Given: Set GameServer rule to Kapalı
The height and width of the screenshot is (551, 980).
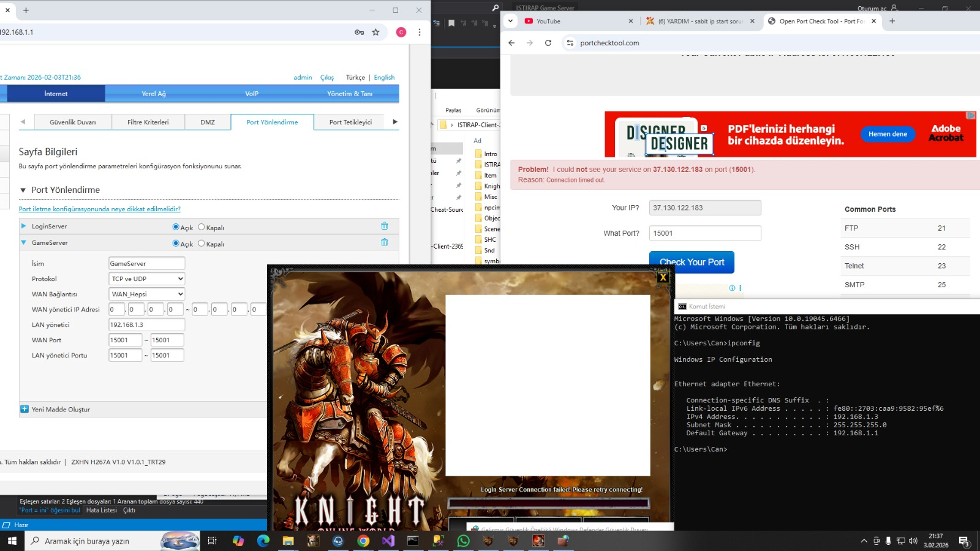Looking at the screenshot, I should point(201,243).
